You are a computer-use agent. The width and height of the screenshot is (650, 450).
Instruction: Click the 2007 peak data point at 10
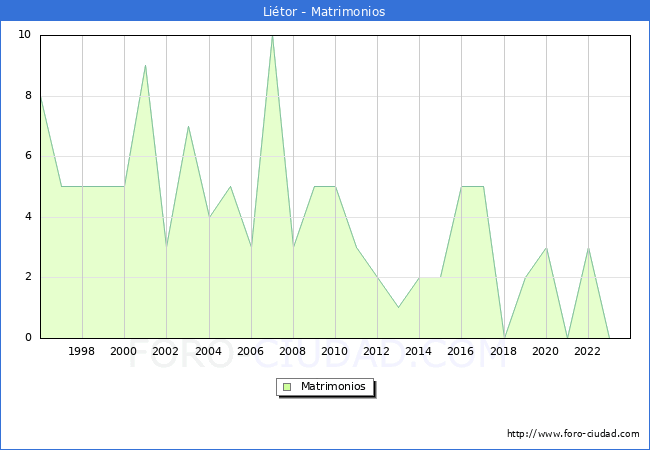[x=272, y=36]
